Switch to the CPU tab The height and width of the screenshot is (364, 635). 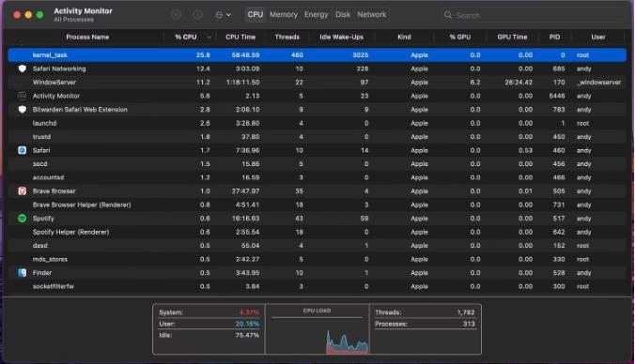coord(256,15)
